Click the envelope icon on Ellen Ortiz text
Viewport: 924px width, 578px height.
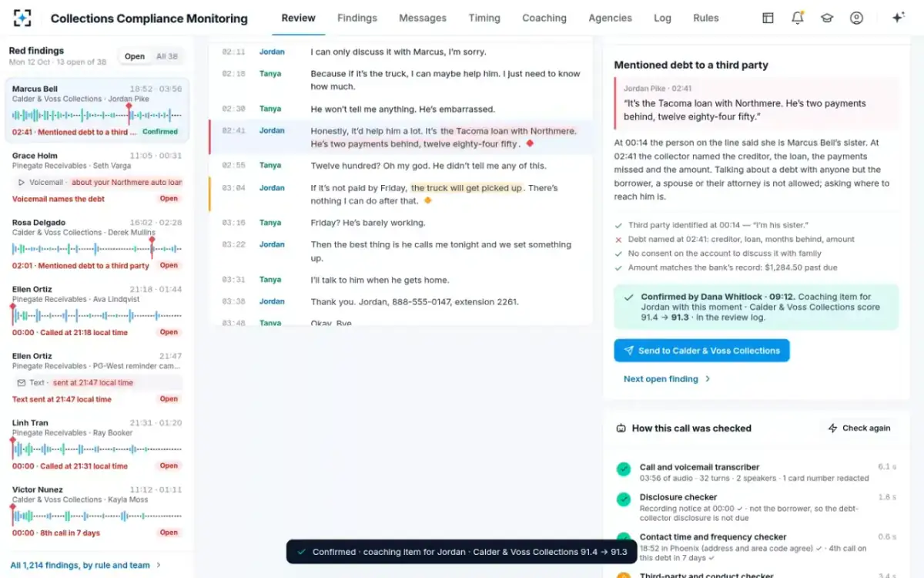(22, 383)
